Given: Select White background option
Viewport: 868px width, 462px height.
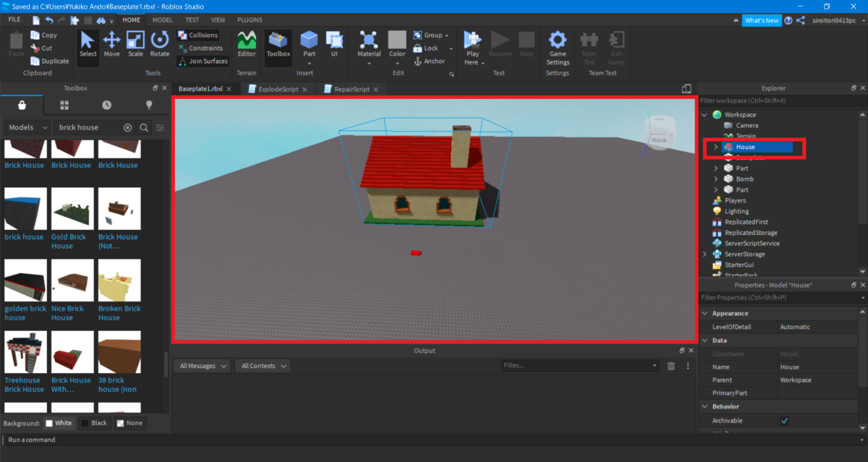Looking at the screenshot, I should [59, 423].
